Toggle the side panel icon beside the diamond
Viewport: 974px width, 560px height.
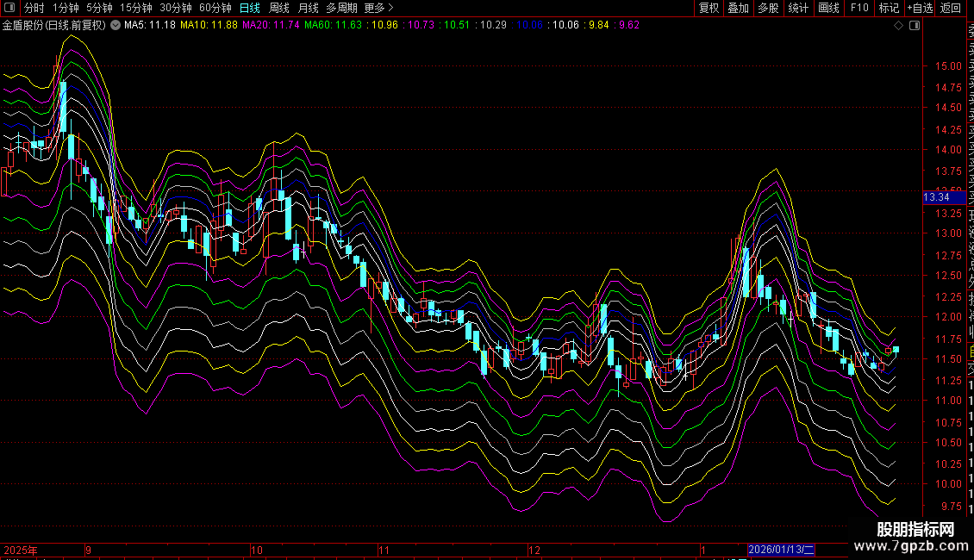pos(915,25)
